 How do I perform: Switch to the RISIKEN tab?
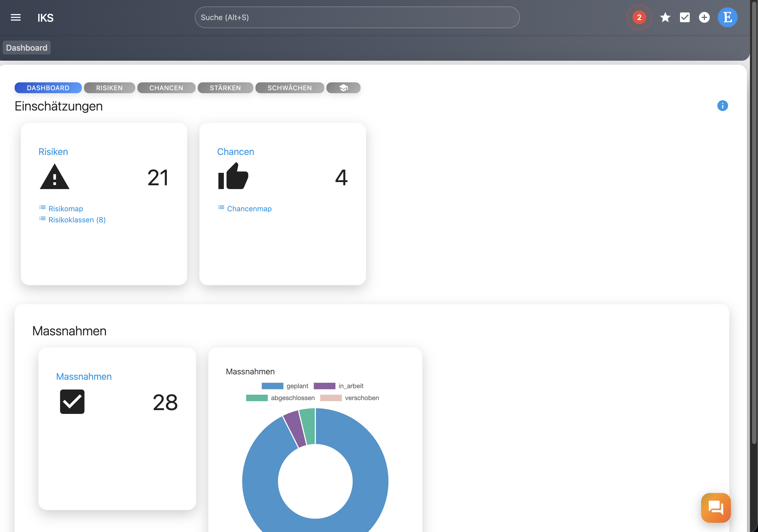(x=109, y=88)
